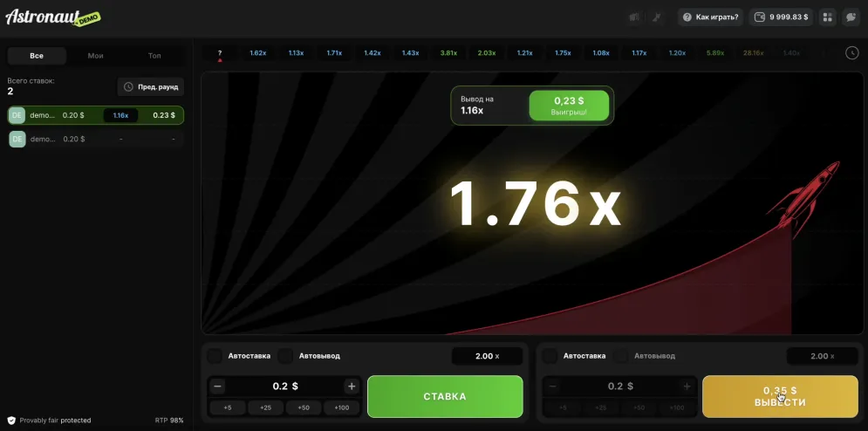This screenshot has height=431, width=868.
Task: Click the green СТАВКА button
Action: point(445,397)
